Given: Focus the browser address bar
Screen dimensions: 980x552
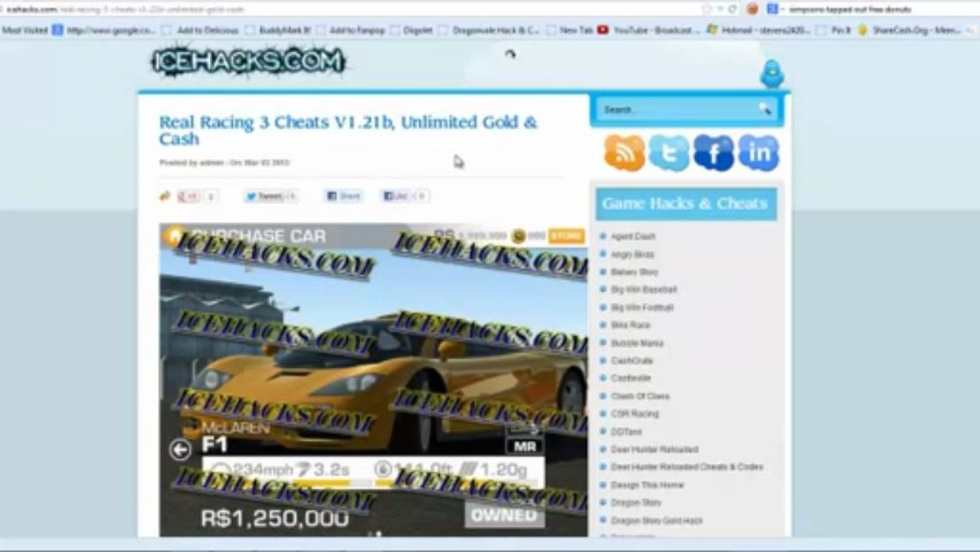Looking at the screenshot, I should tap(349, 9).
